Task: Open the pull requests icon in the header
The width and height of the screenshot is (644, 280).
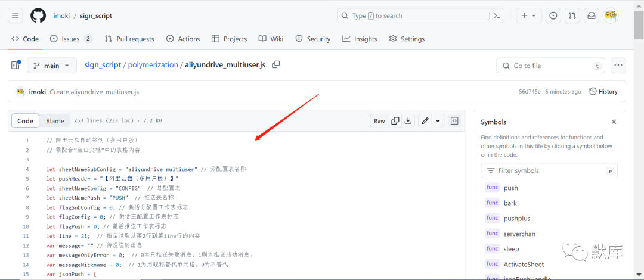Action: pyautogui.click(x=572, y=15)
